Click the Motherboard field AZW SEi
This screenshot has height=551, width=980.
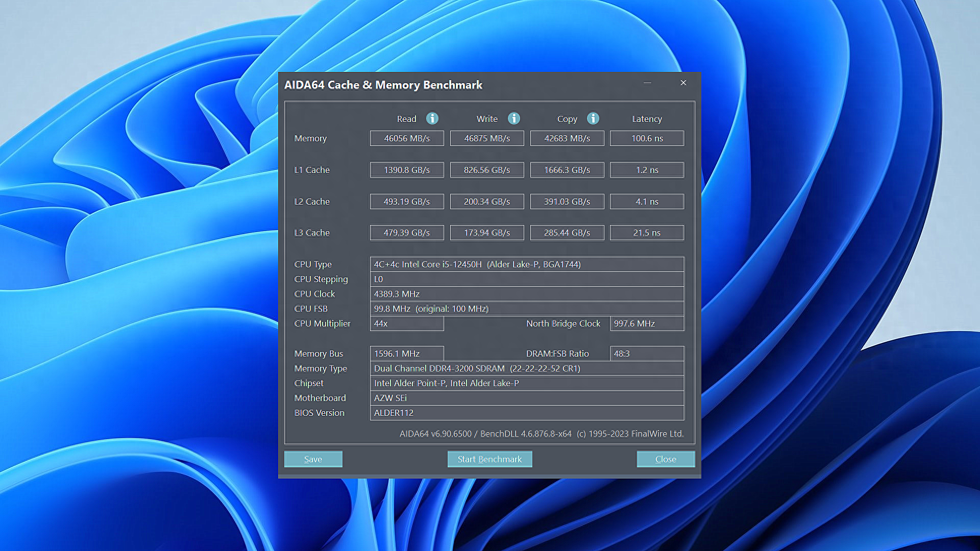527,398
